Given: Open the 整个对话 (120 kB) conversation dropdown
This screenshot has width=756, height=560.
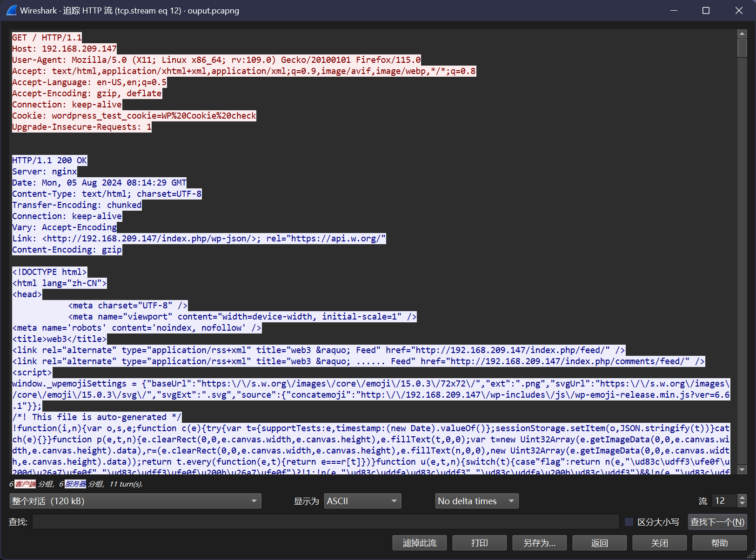Looking at the screenshot, I should (x=135, y=501).
